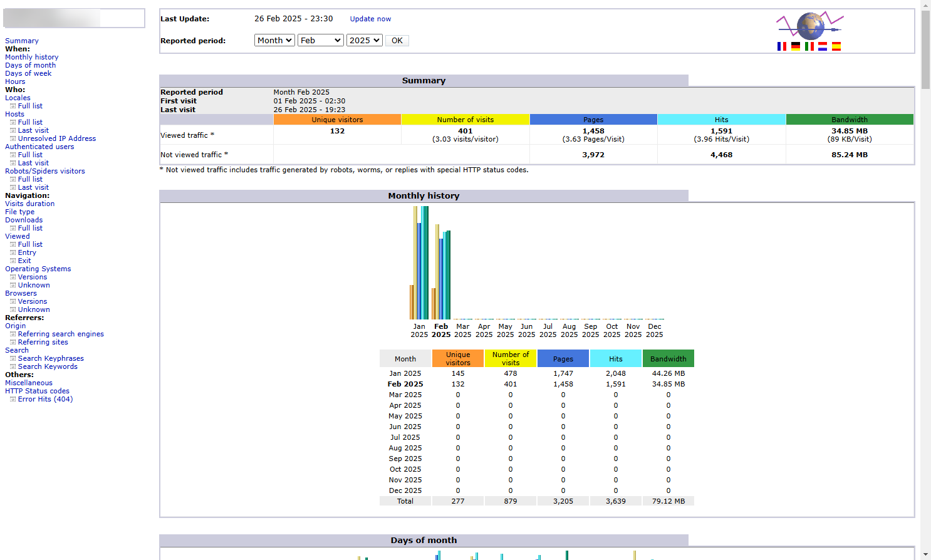Click icon beside Robots/Spiders Last visit
This screenshot has height=560, width=931.
click(13, 187)
